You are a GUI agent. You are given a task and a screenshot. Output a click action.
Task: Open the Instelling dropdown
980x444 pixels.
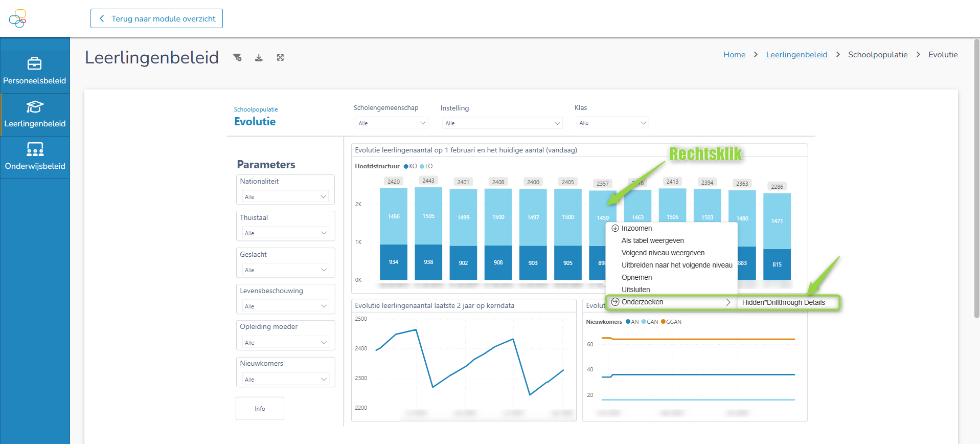tap(502, 123)
